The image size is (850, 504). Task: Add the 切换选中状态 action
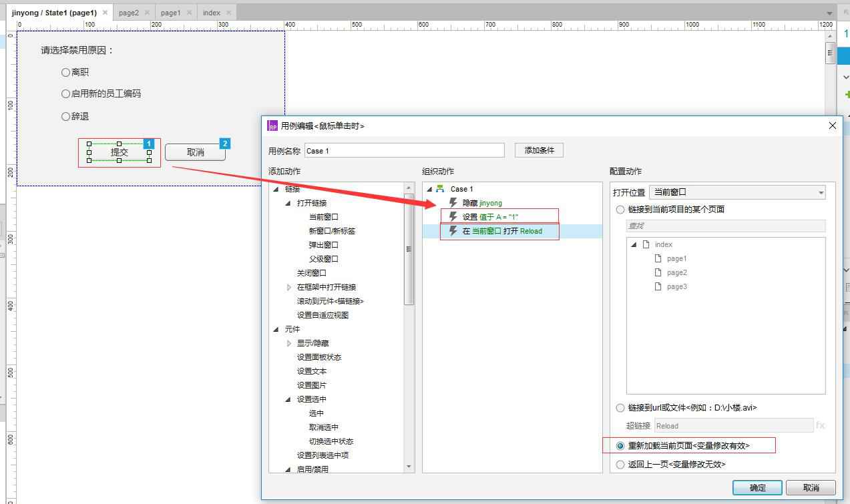[x=331, y=441]
